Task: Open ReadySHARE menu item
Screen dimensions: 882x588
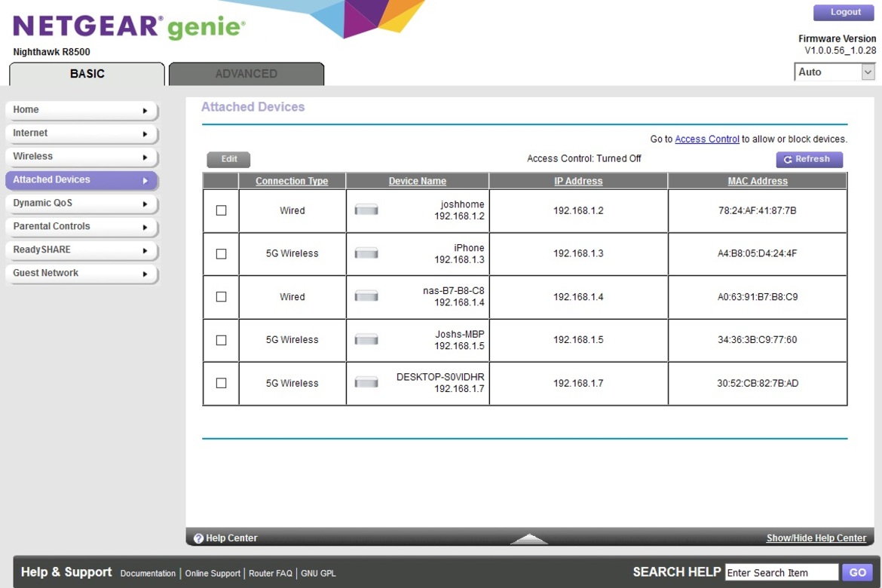Action: pos(82,250)
